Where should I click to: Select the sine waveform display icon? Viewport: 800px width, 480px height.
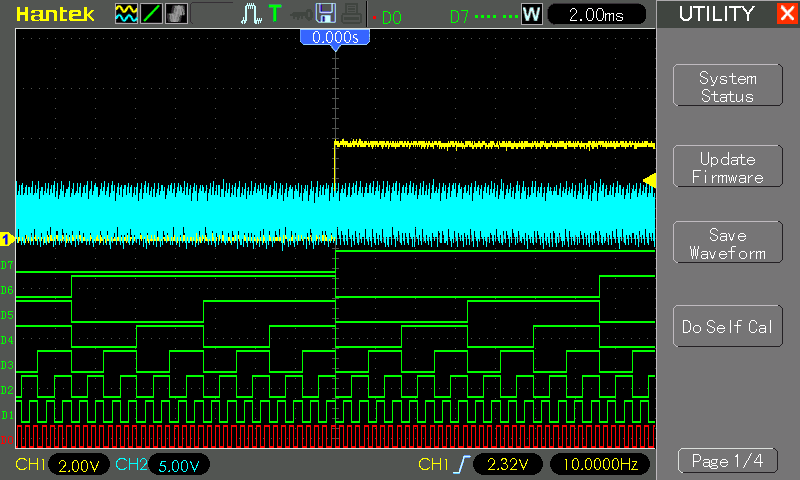point(126,14)
